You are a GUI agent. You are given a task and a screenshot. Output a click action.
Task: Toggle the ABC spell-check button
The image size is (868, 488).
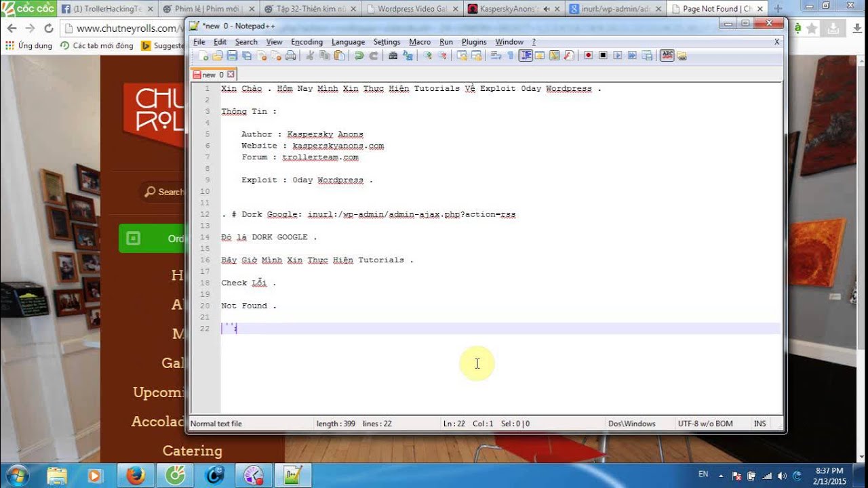(x=667, y=56)
